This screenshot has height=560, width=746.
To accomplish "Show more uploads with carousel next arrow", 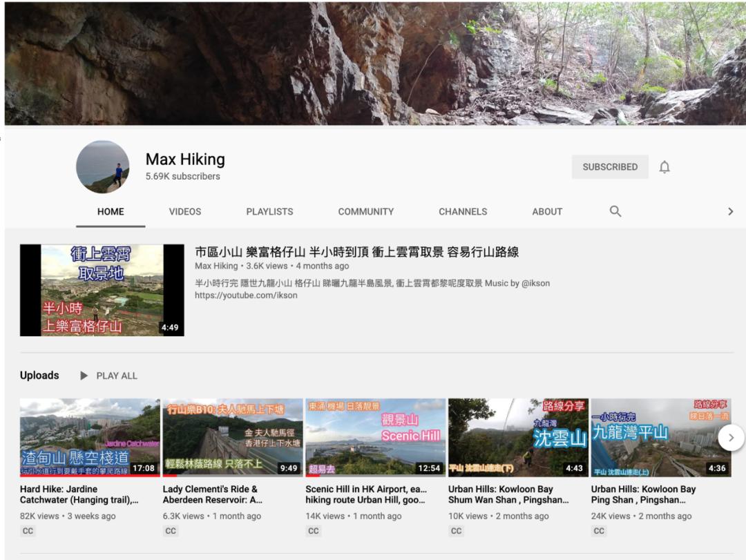I will click(731, 437).
